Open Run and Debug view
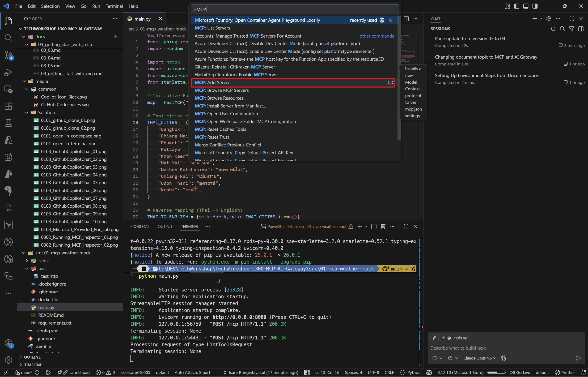Viewport: 588px width, 377px height. [x=8, y=72]
